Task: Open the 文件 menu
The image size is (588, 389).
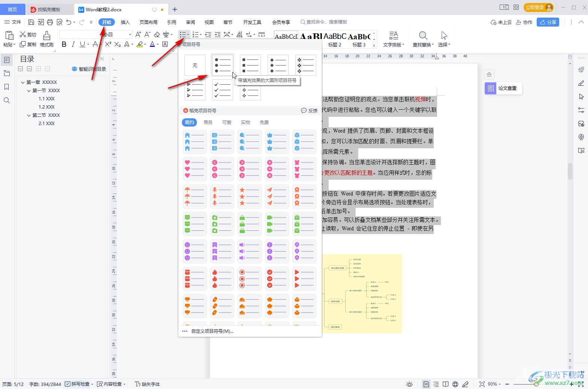Action: (13, 22)
